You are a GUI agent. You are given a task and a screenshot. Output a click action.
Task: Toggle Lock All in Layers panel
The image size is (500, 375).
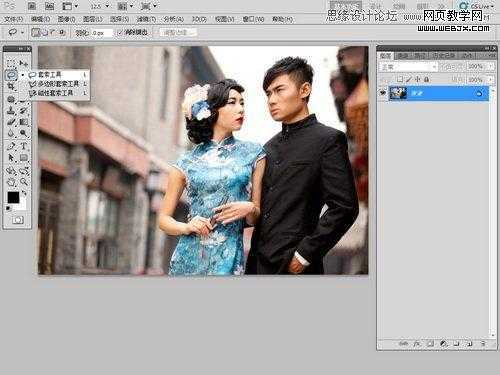[x=427, y=79]
